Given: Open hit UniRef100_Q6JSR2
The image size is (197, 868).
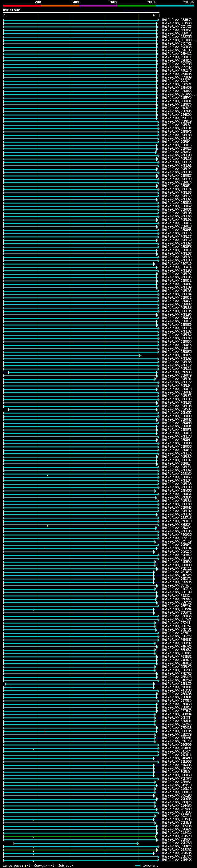Looking at the screenshot, I should click(x=176, y=850).
